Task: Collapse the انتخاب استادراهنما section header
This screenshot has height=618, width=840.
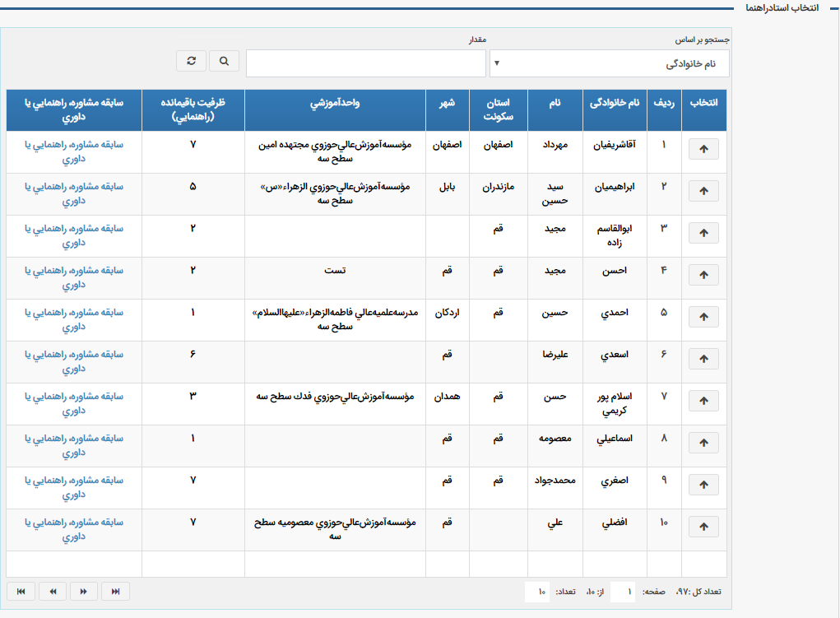Action: tap(782, 7)
